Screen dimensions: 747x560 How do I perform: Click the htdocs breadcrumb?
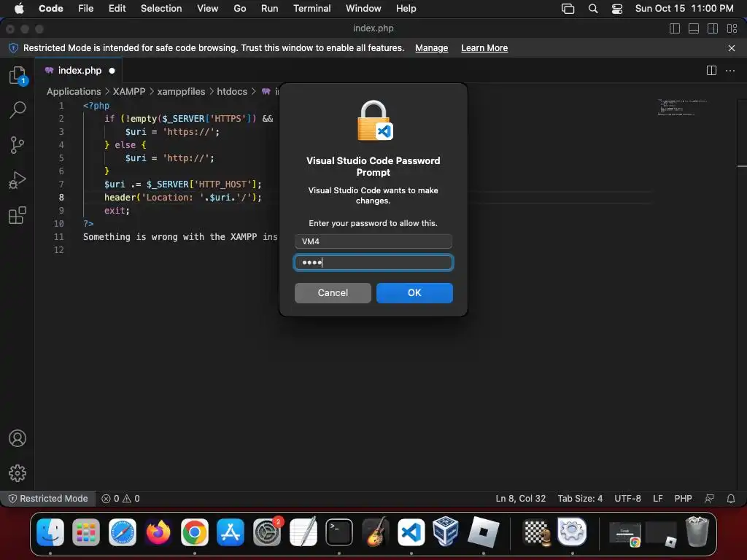pyautogui.click(x=232, y=91)
